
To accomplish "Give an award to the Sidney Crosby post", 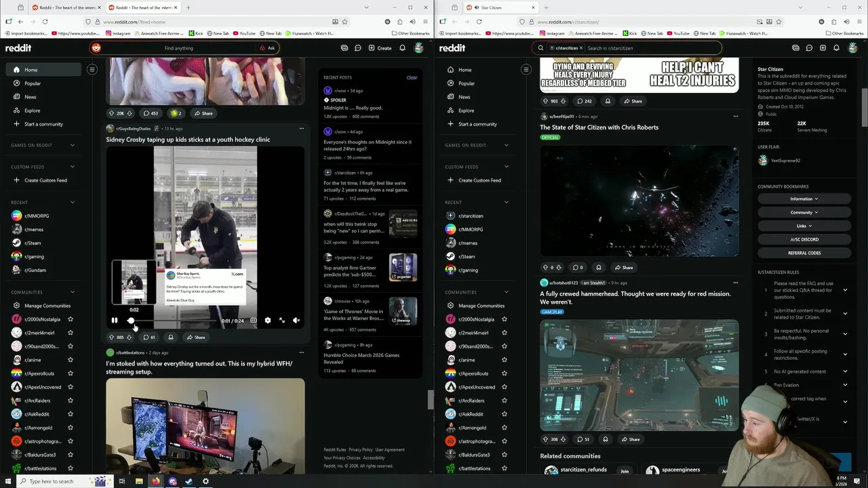I will 171,337.
